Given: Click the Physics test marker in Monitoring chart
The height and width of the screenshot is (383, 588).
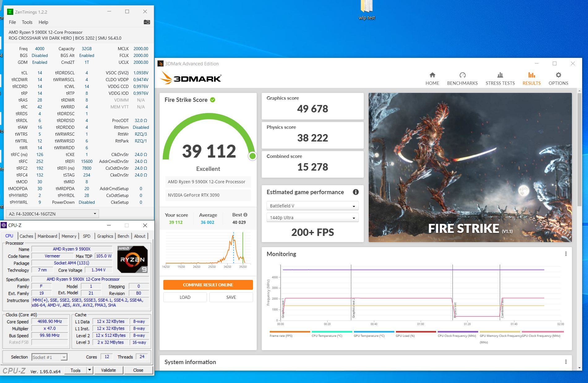Looking at the screenshot, I should [x=455, y=310].
